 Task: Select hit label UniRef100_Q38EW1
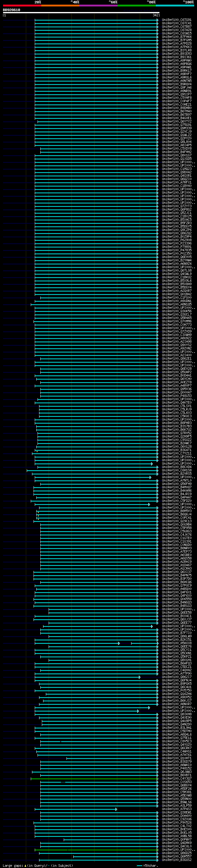(x=176, y=812)
